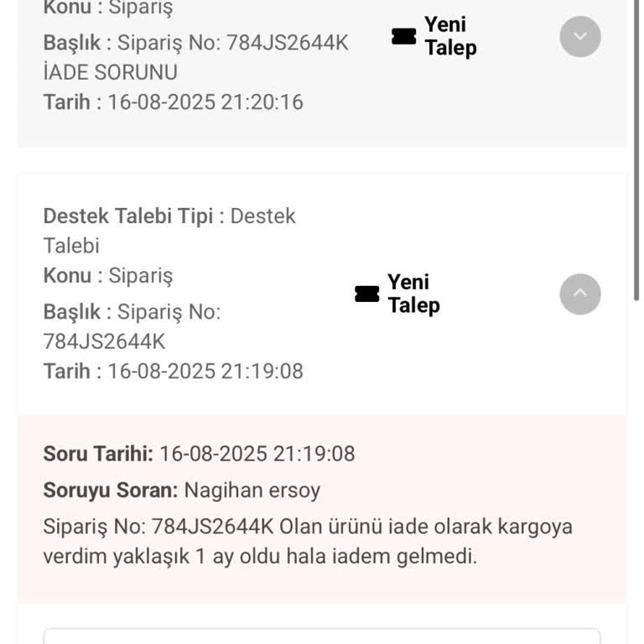Click the date 16-08-2025 21:20:16
The width and height of the screenshot is (644, 644).
205,102
